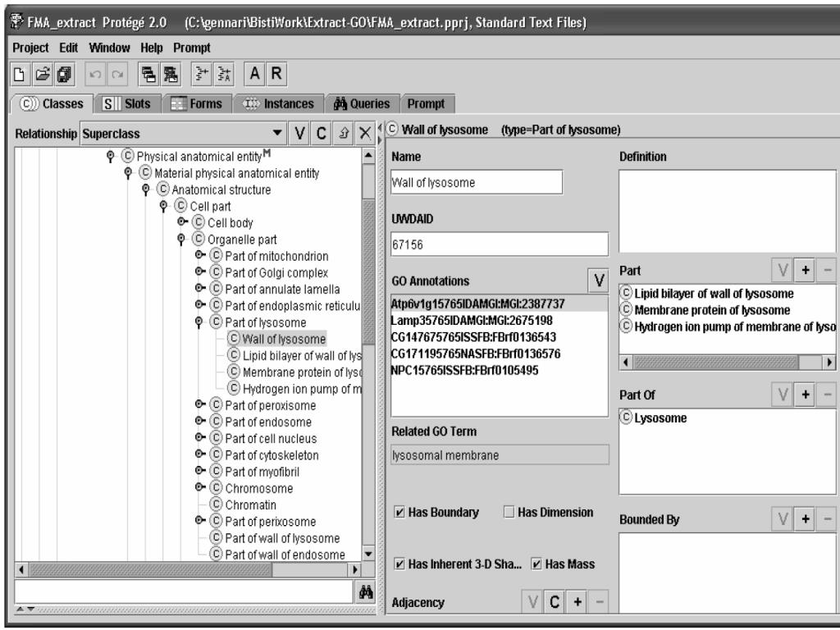The width and height of the screenshot is (840, 630).
Task: Click the Part list horizontal scrollbar thumb
Action: [715, 362]
